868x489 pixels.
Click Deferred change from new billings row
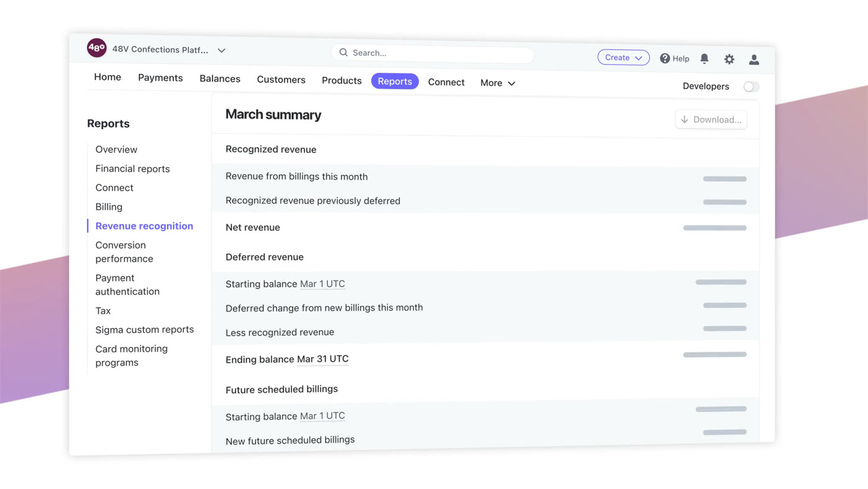[485, 308]
